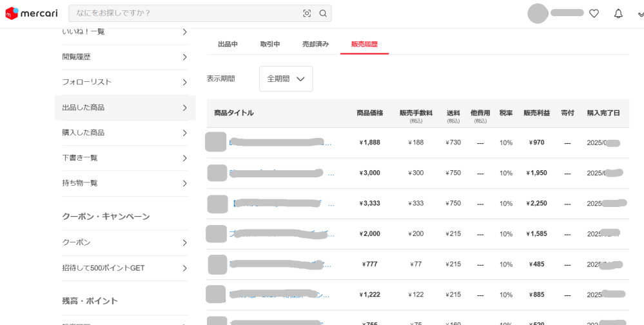This screenshot has height=325, width=644.
Task: Click thumbnail of ¥3,333 item
Action: (x=217, y=204)
